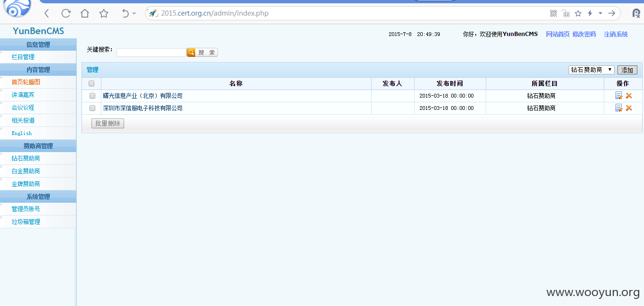This screenshot has height=306, width=644.
Task: Open 金牌赞助商 in the sidebar
Action: [x=26, y=184]
